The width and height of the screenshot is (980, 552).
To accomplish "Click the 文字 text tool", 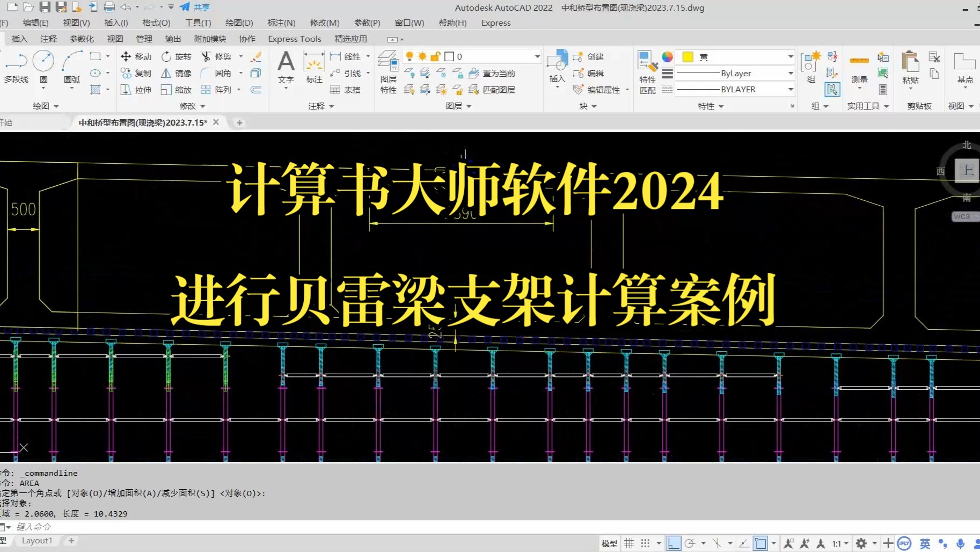I will (286, 67).
